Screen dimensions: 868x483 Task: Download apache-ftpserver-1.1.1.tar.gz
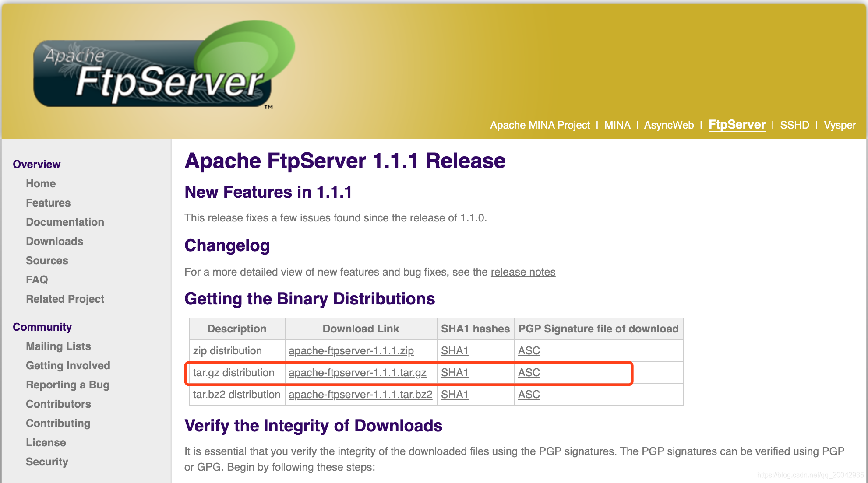pyautogui.click(x=357, y=373)
